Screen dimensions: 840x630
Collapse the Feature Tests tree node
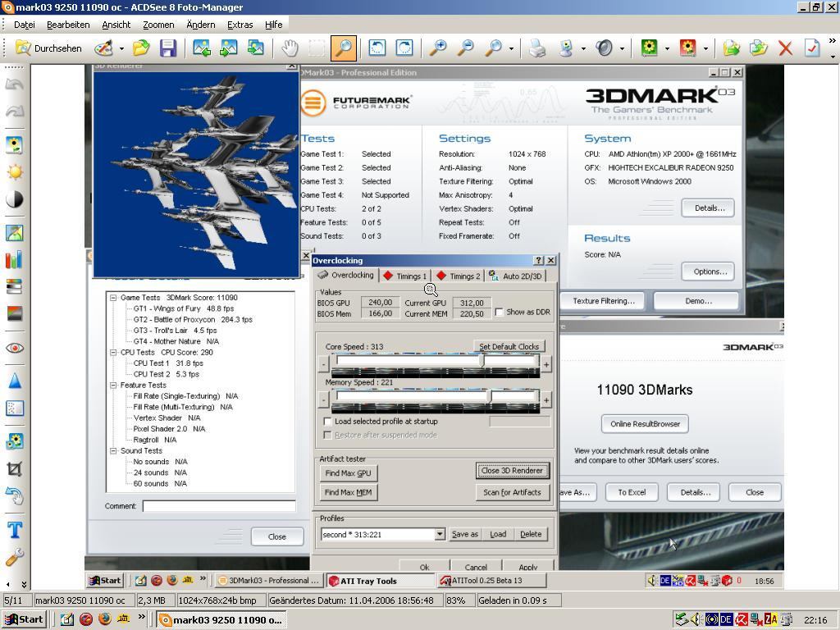click(113, 386)
